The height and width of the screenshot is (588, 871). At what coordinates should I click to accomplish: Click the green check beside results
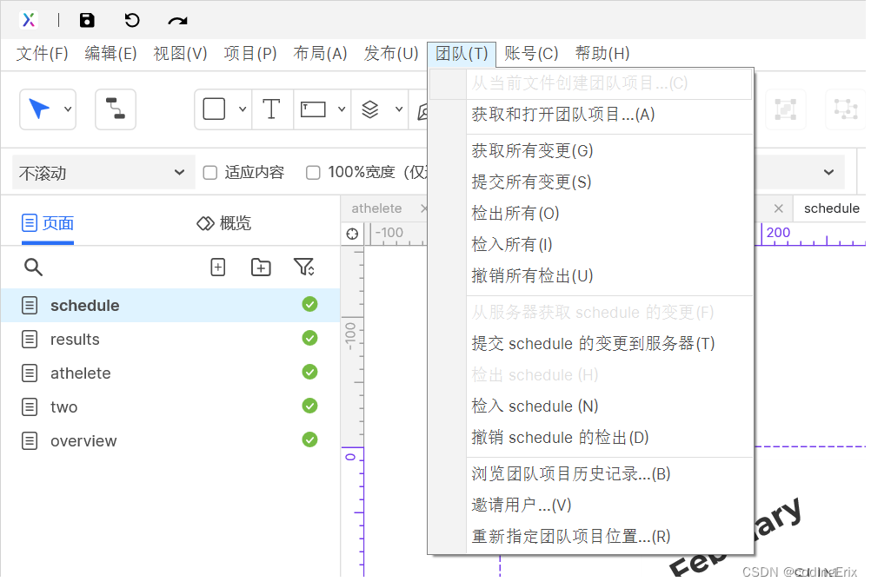(x=310, y=338)
